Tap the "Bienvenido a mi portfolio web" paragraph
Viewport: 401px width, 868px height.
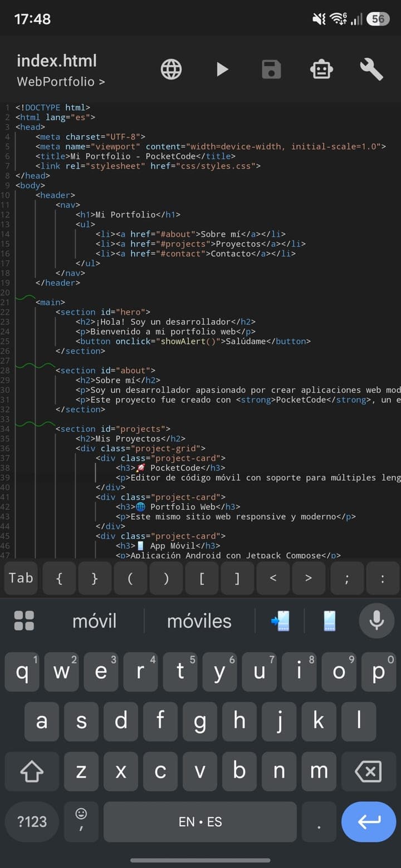(x=166, y=332)
